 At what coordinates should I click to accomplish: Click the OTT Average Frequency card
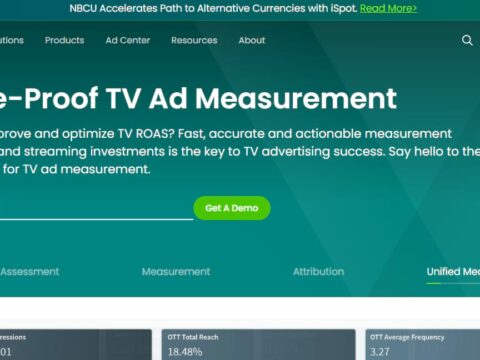coord(423,345)
